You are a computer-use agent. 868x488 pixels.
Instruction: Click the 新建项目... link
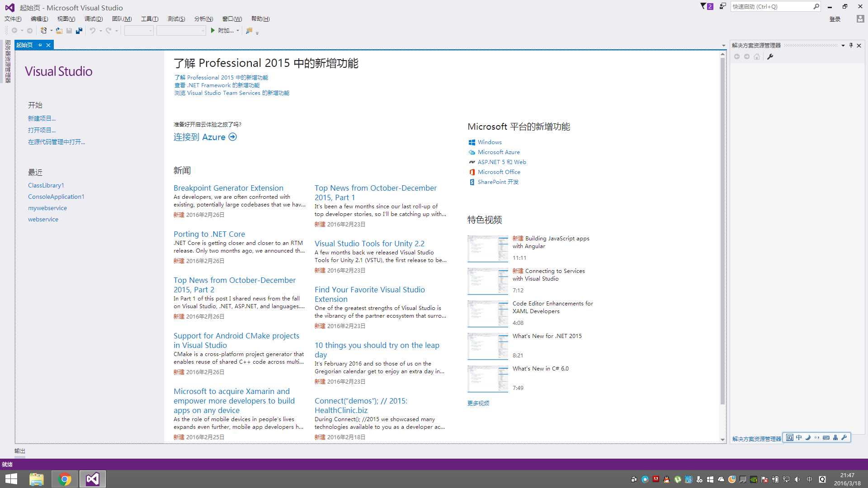click(42, 118)
